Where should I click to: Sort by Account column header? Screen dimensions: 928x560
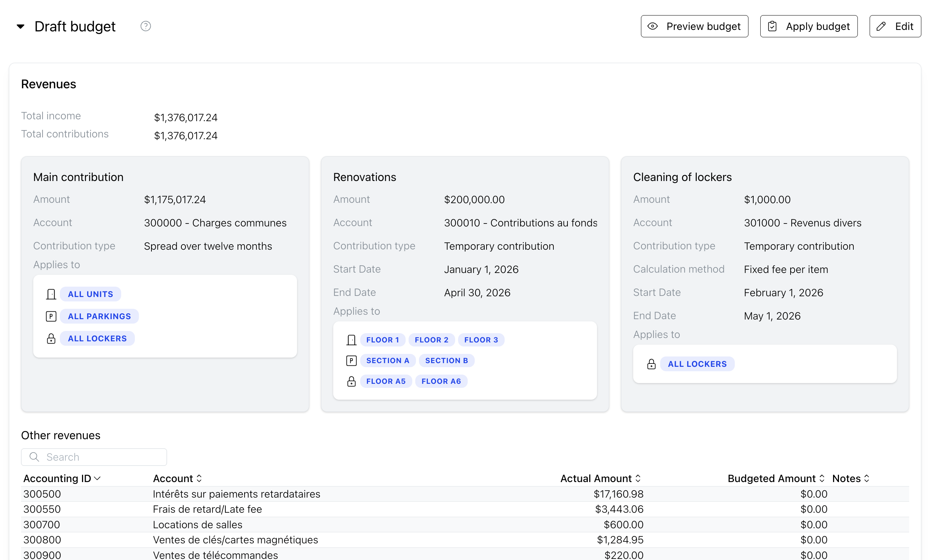(x=177, y=478)
